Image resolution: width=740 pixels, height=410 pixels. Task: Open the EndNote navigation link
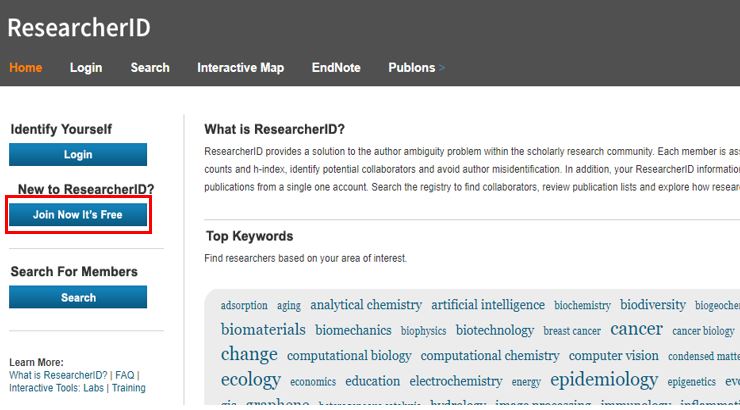click(x=336, y=68)
